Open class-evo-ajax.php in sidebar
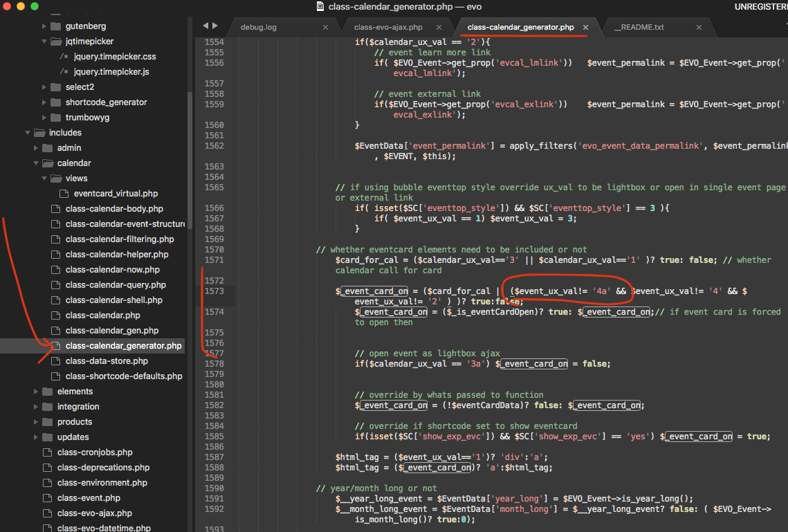Screen dimensions: 788x532 click(95, 513)
